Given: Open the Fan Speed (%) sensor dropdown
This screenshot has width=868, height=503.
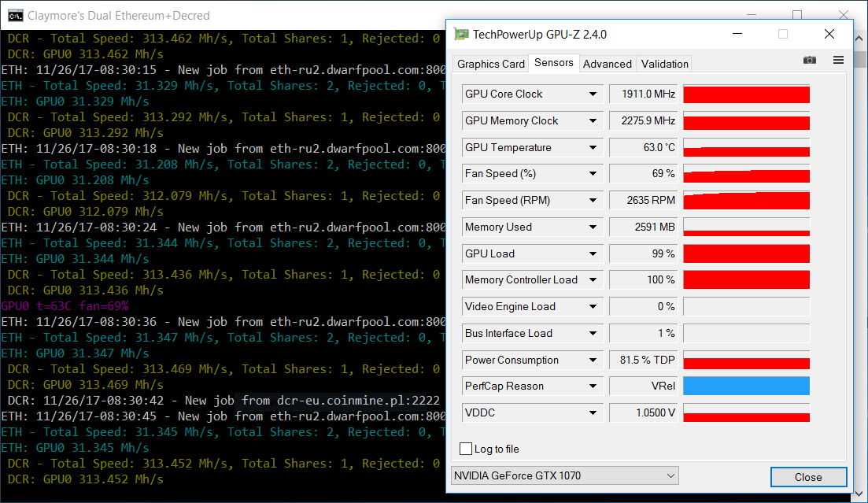Looking at the screenshot, I should 593,174.
